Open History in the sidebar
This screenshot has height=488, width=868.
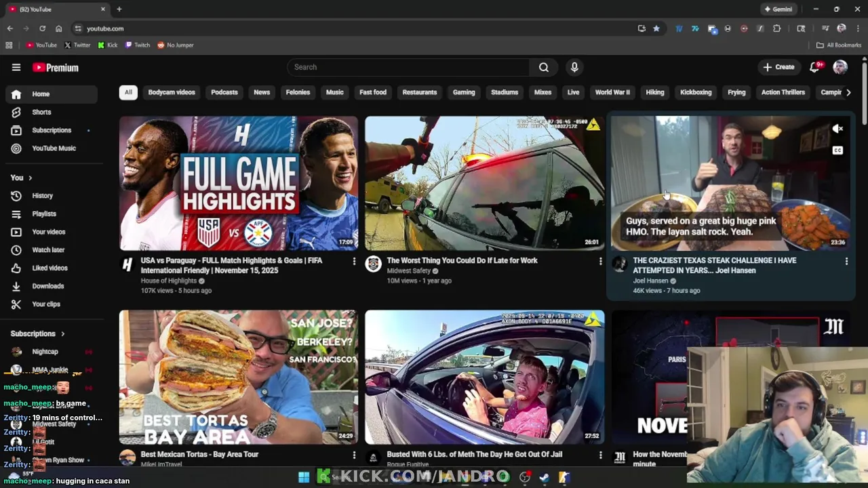(50, 196)
